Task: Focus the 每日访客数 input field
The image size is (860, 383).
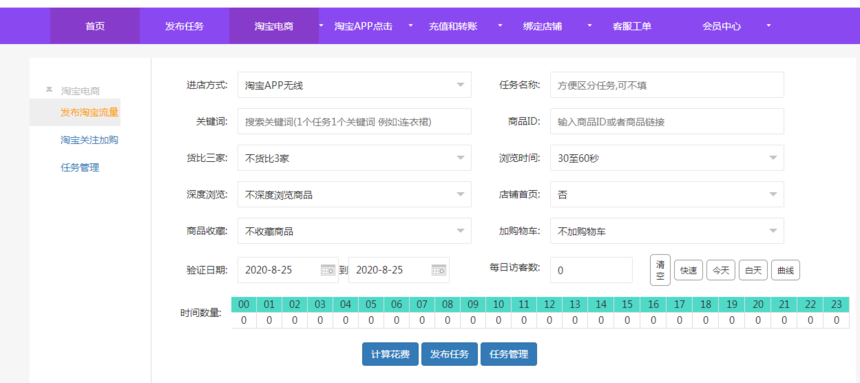Action: 591,270
